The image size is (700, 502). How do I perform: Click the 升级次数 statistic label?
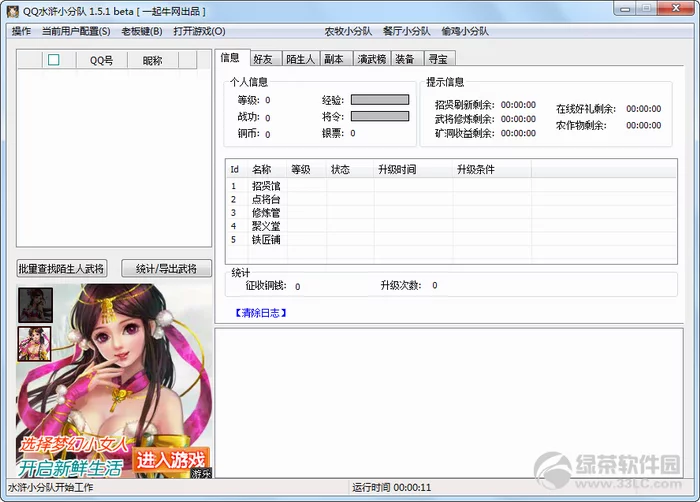tap(400, 285)
